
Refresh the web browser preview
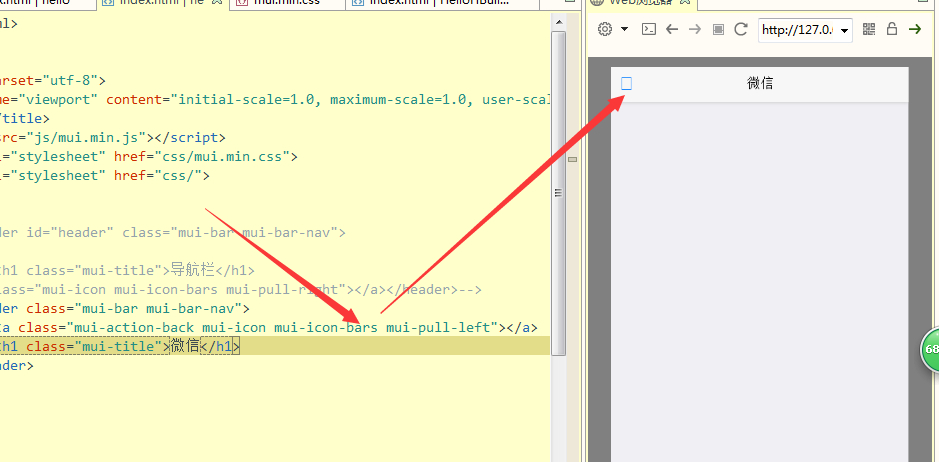tap(741, 29)
